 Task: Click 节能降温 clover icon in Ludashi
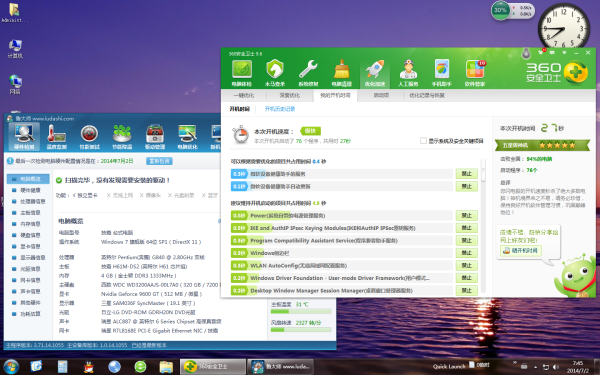pyautogui.click(x=122, y=137)
